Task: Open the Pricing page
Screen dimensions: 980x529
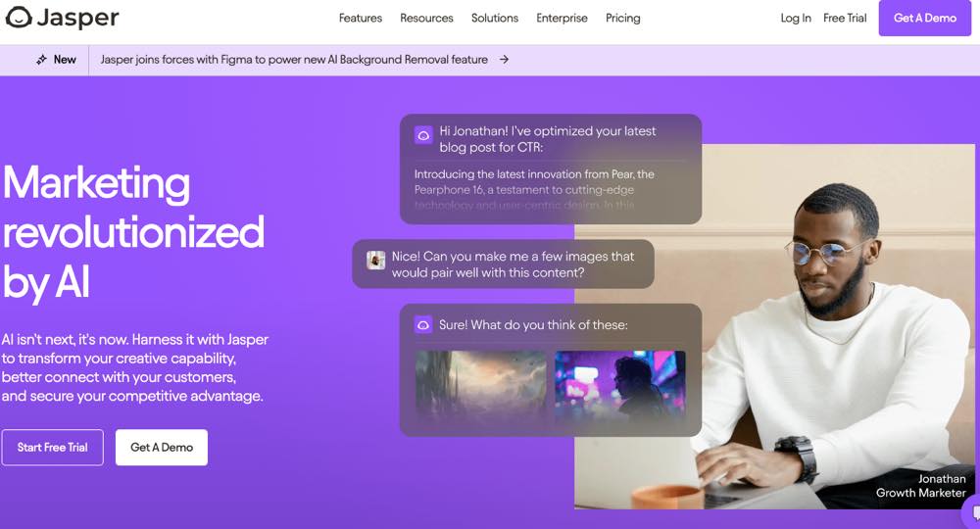Action: point(622,18)
